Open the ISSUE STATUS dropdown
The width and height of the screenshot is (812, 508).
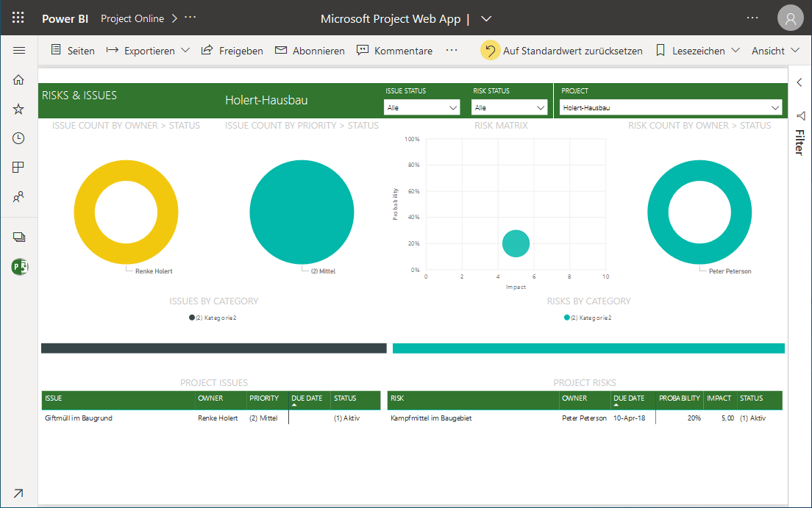tap(421, 107)
